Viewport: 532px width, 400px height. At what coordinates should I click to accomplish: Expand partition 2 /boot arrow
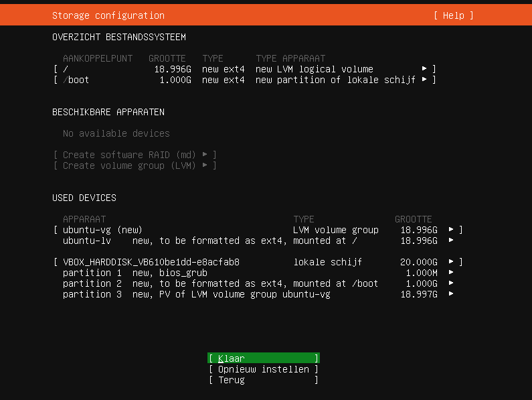tap(451, 283)
